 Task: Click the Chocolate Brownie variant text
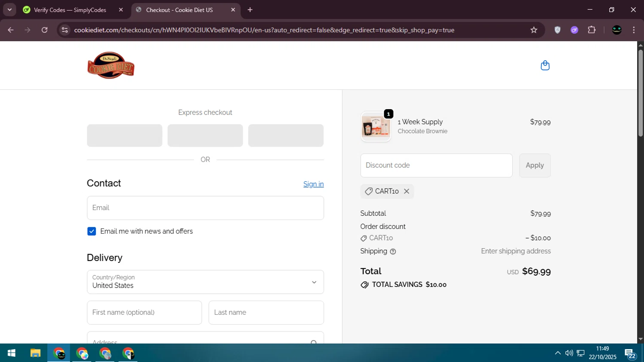click(x=422, y=131)
